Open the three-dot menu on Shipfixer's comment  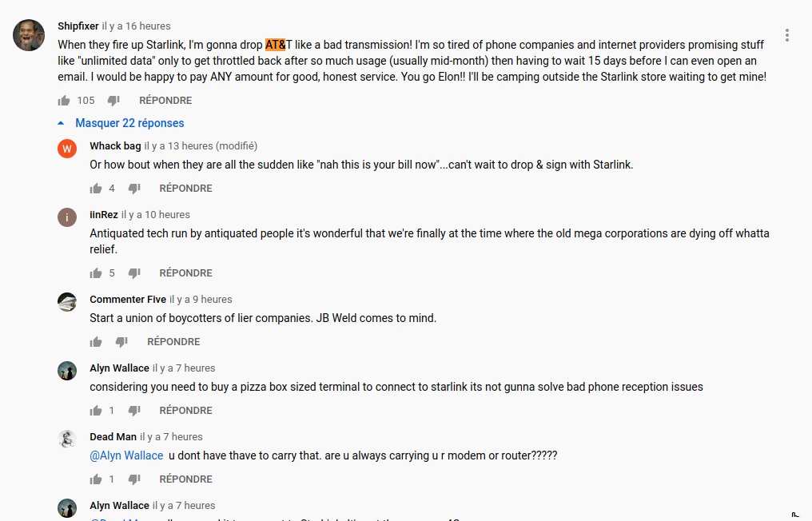(787, 35)
